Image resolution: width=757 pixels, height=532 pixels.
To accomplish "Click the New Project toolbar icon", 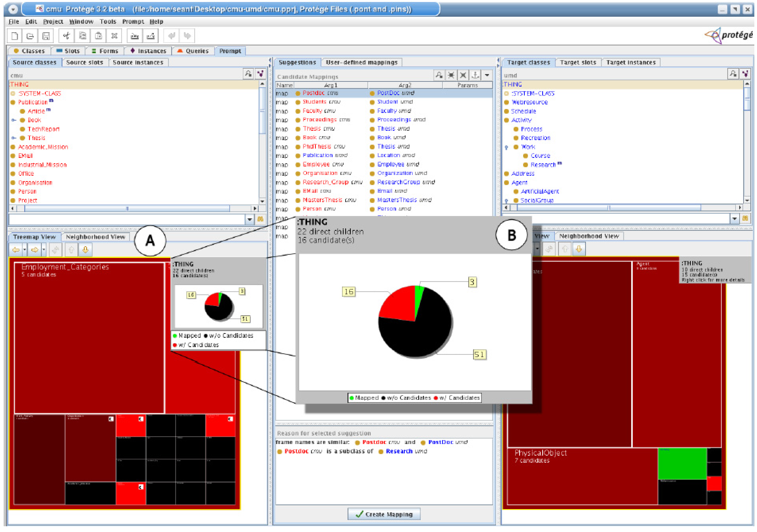I will pyautogui.click(x=14, y=36).
